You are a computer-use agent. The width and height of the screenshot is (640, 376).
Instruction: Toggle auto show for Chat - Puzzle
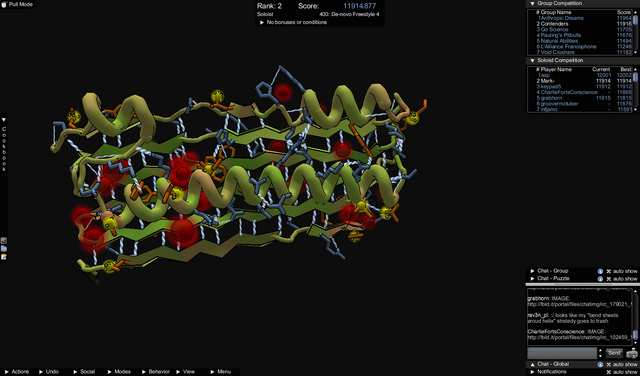622,279
